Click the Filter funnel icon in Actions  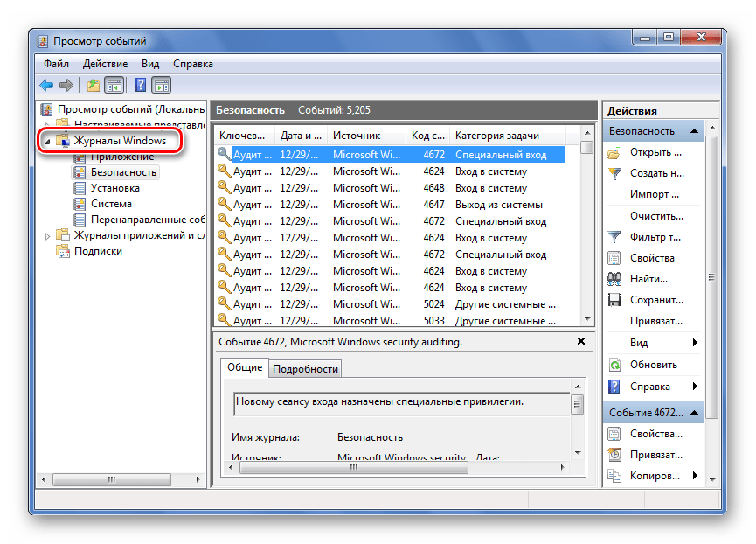click(x=614, y=237)
